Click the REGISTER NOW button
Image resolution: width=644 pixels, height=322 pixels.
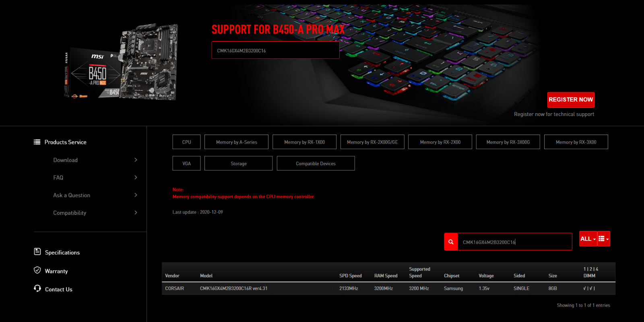pyautogui.click(x=571, y=100)
